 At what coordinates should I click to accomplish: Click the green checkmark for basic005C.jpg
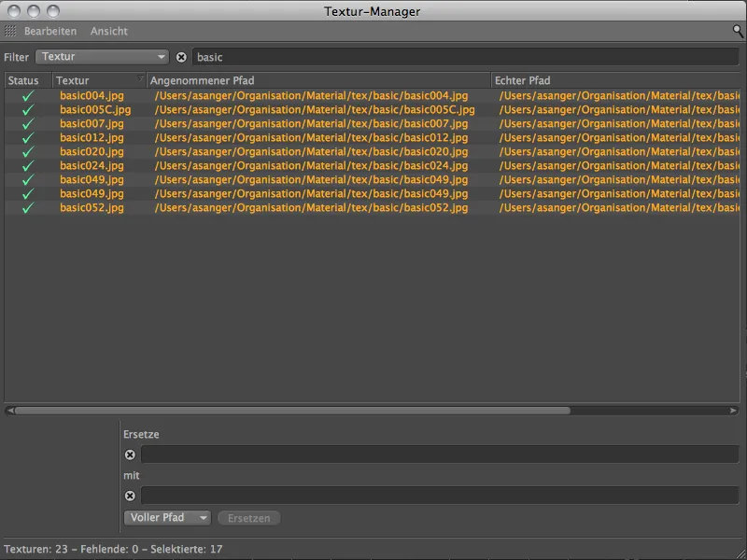pos(28,110)
